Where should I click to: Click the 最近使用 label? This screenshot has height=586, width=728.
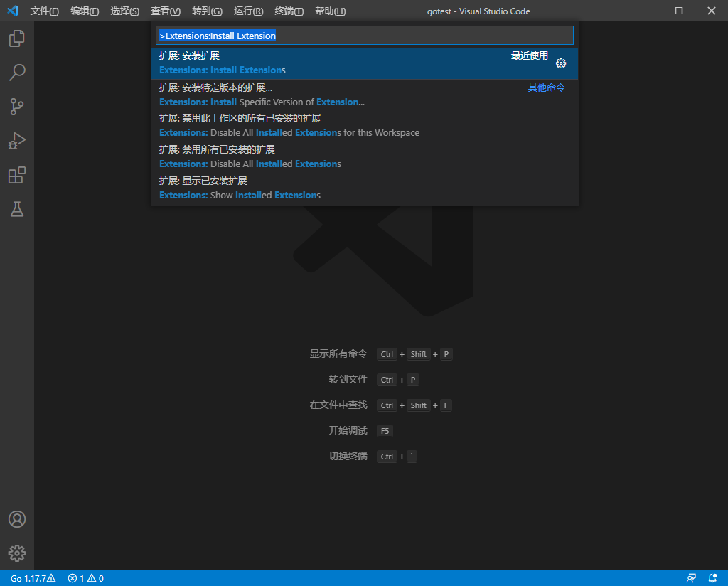[529, 55]
